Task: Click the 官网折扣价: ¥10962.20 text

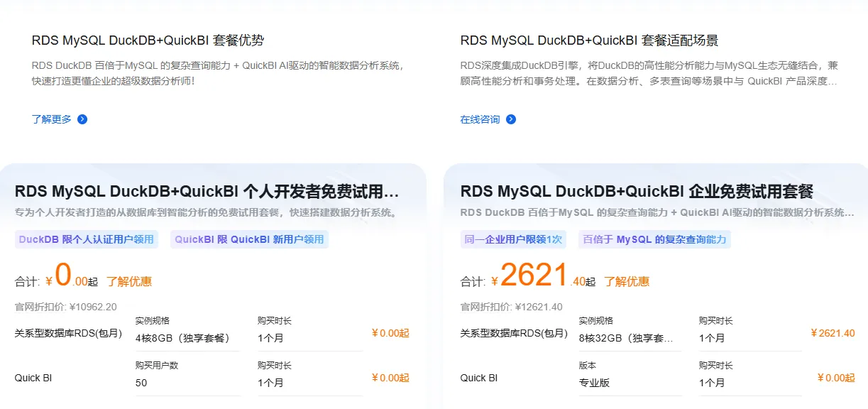Action: click(65, 307)
